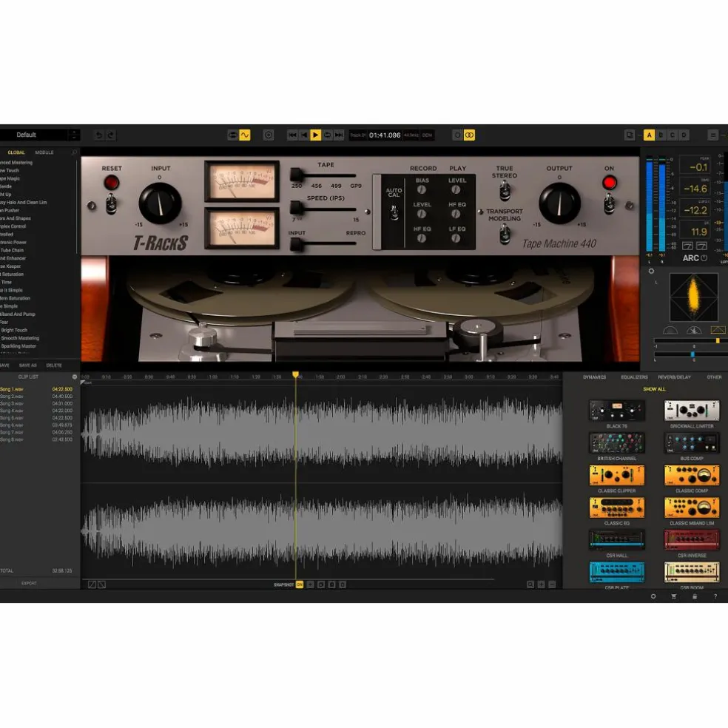Click the fade-out icon below waveform

point(102,584)
